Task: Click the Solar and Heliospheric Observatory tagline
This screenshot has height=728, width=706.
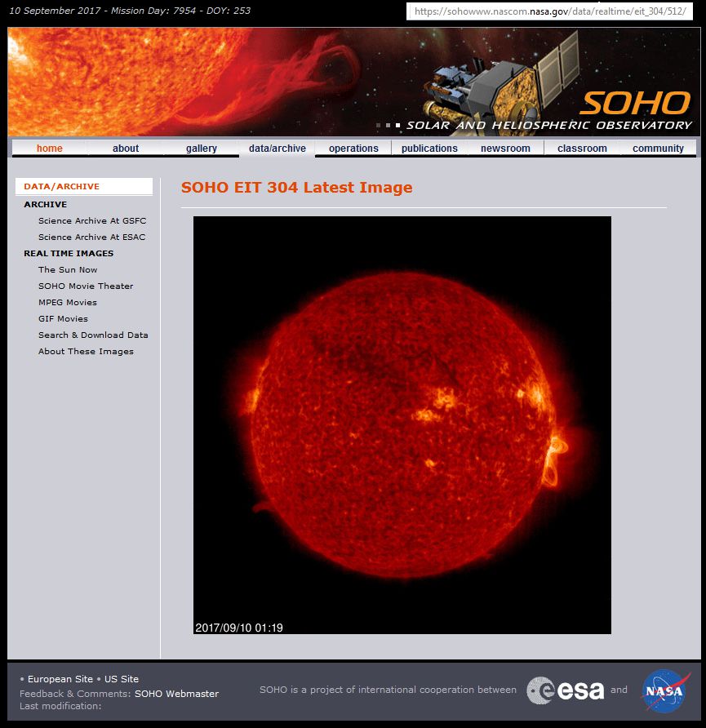Action: (549, 125)
